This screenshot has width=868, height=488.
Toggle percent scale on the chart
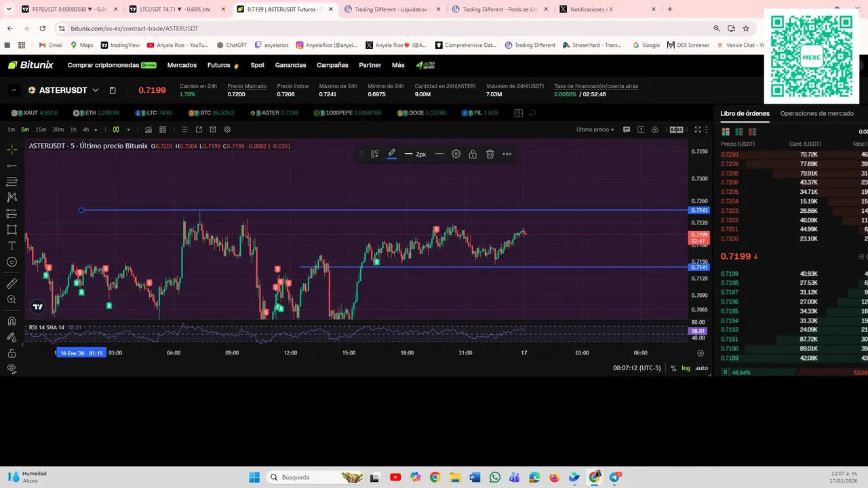click(x=673, y=368)
